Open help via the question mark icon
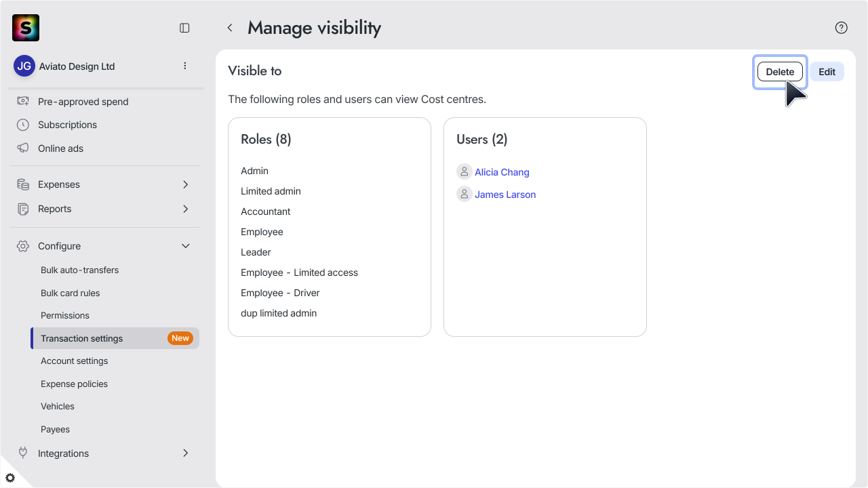 coord(842,28)
